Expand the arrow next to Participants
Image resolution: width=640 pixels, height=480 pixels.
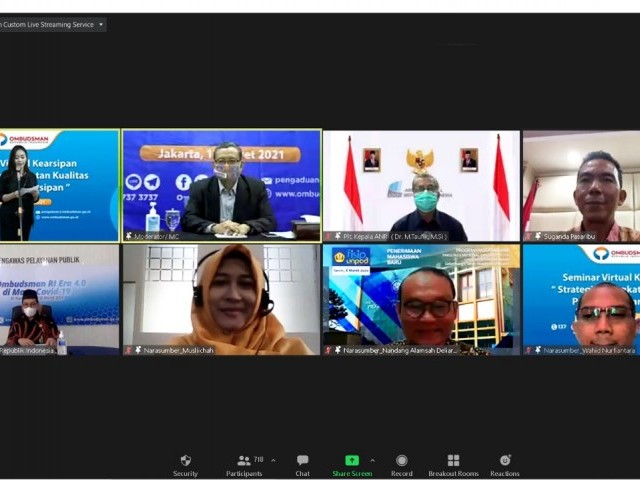click(x=270, y=461)
